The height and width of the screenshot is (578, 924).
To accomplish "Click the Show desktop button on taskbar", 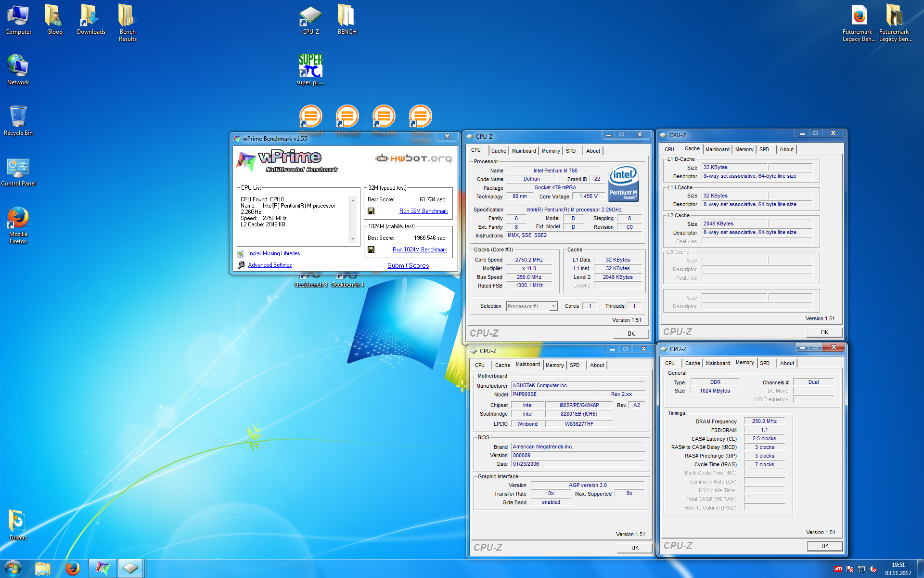I will click(920, 569).
